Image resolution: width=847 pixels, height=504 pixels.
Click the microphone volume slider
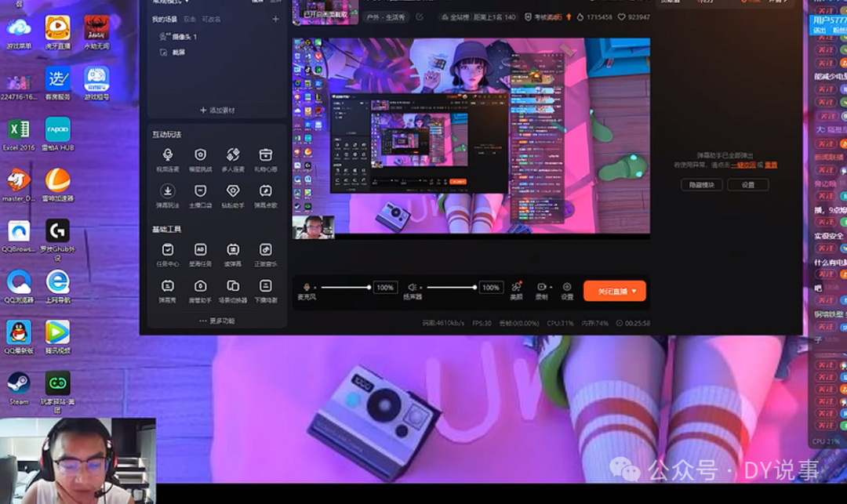[346, 288]
